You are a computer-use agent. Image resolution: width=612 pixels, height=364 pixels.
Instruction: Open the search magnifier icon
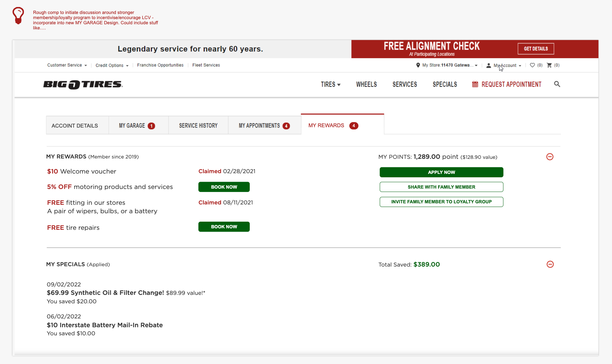point(557,84)
